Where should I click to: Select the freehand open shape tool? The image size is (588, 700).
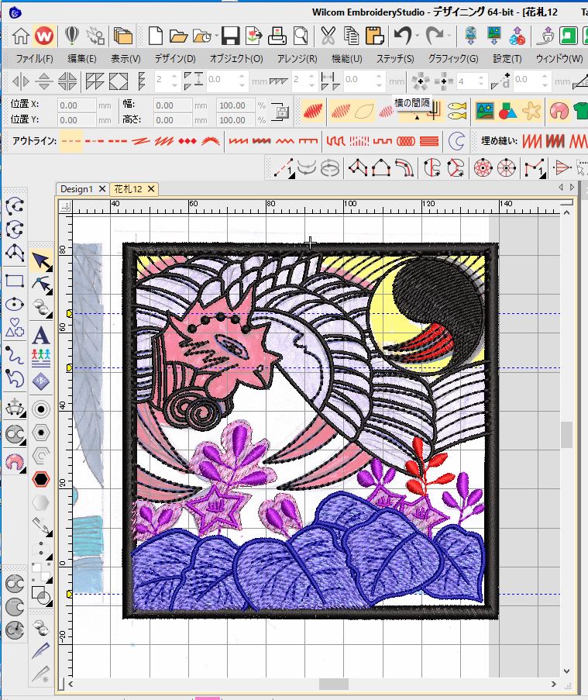click(x=14, y=356)
